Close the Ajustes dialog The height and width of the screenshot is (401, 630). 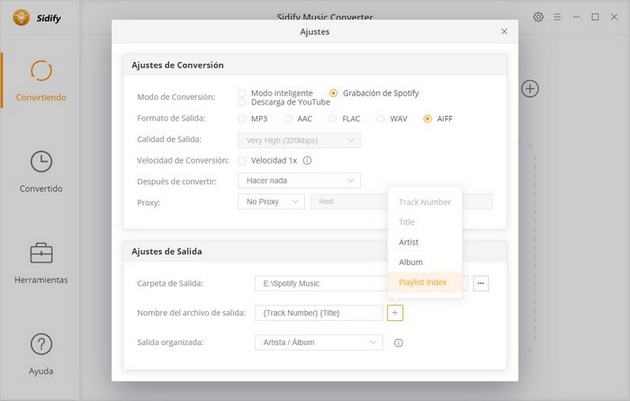click(504, 31)
